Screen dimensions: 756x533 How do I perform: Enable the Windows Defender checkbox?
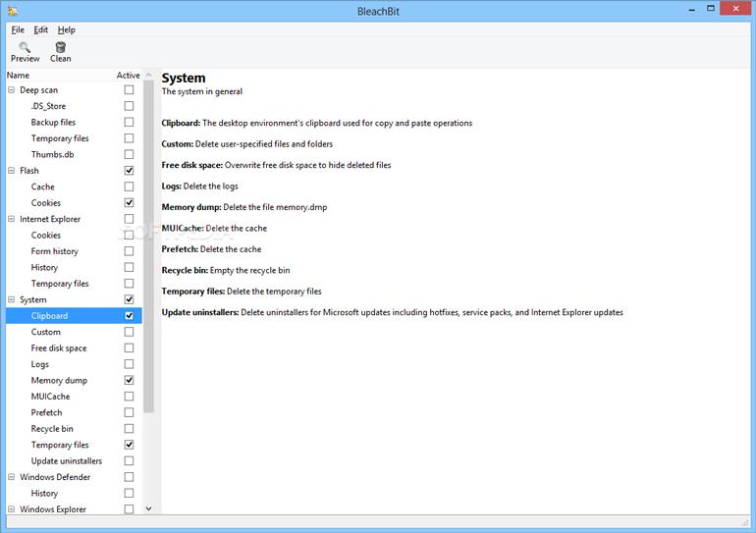[129, 477]
